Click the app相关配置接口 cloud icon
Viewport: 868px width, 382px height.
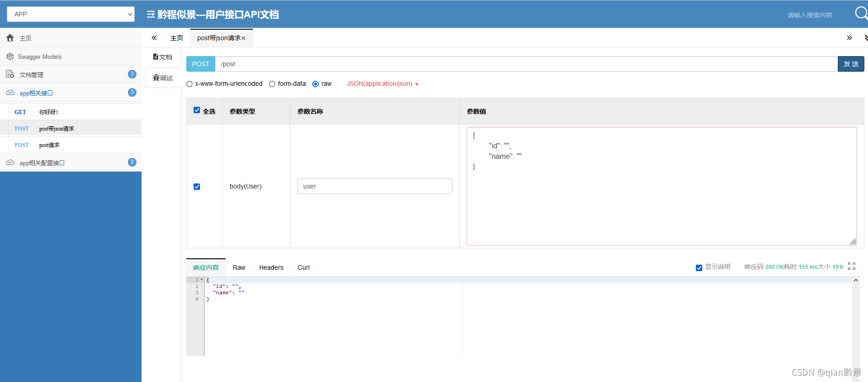10,162
